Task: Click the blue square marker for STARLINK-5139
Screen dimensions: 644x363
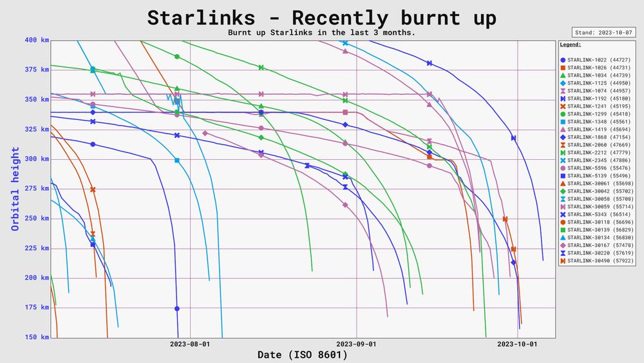Action: pos(563,176)
